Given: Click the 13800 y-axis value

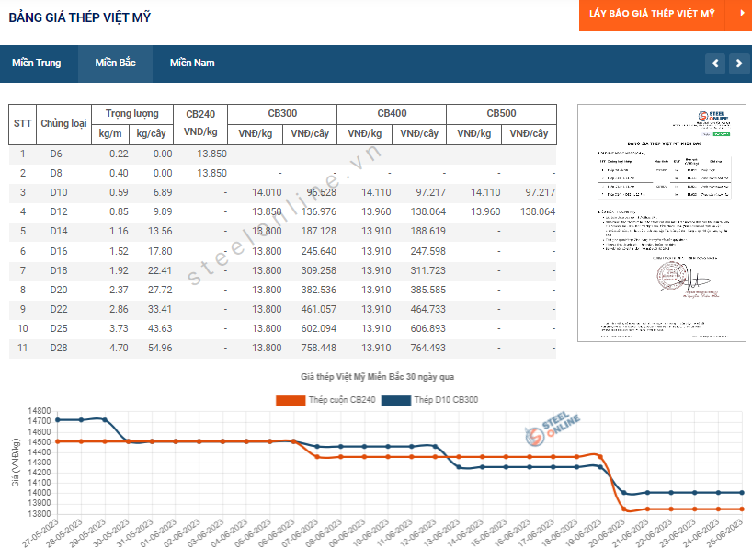Looking at the screenshot, I should click(40, 514).
